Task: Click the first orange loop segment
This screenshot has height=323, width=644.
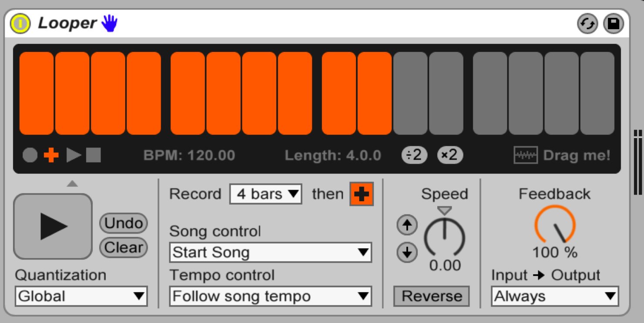Action: 37,94
